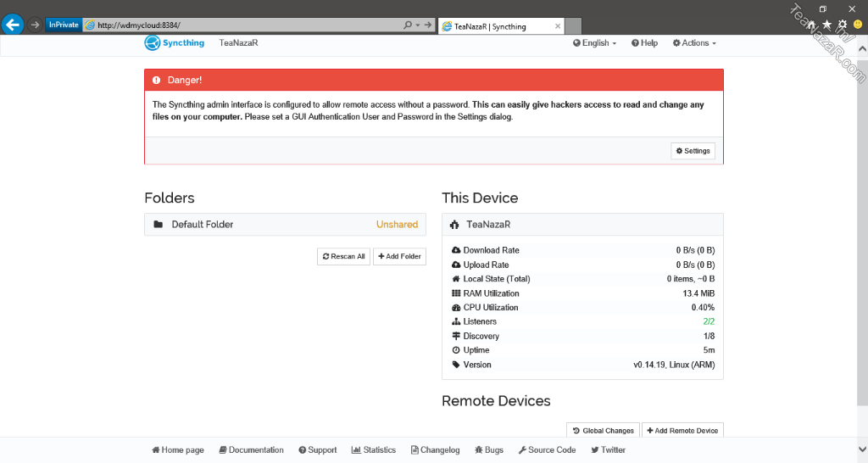Click the Unshared folder status
Screen dimensions: 868x463
[x=397, y=225]
